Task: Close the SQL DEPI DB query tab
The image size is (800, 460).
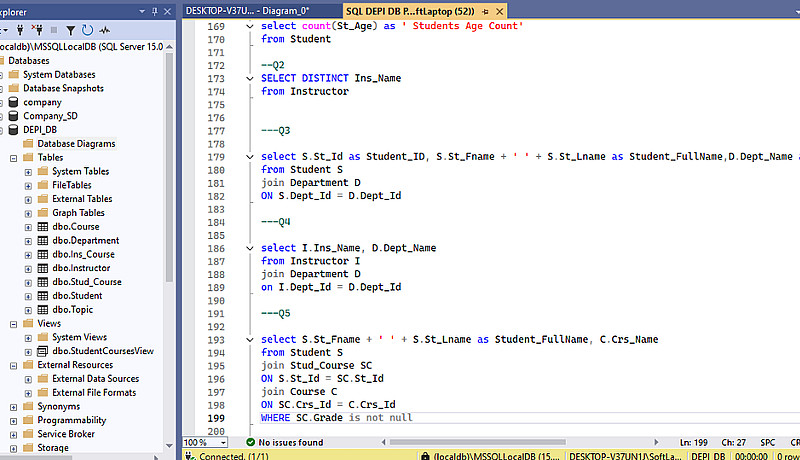Action: [x=500, y=11]
